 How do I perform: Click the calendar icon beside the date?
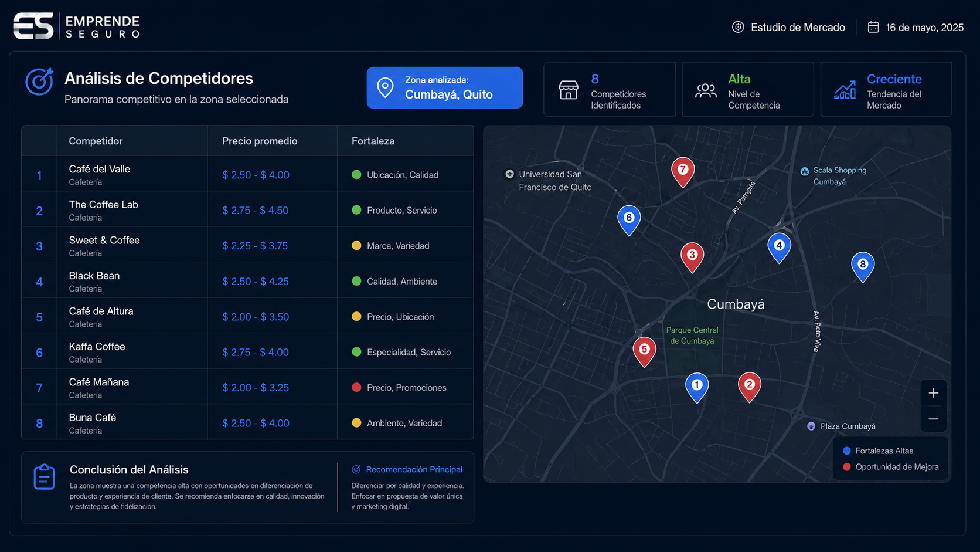tap(873, 27)
